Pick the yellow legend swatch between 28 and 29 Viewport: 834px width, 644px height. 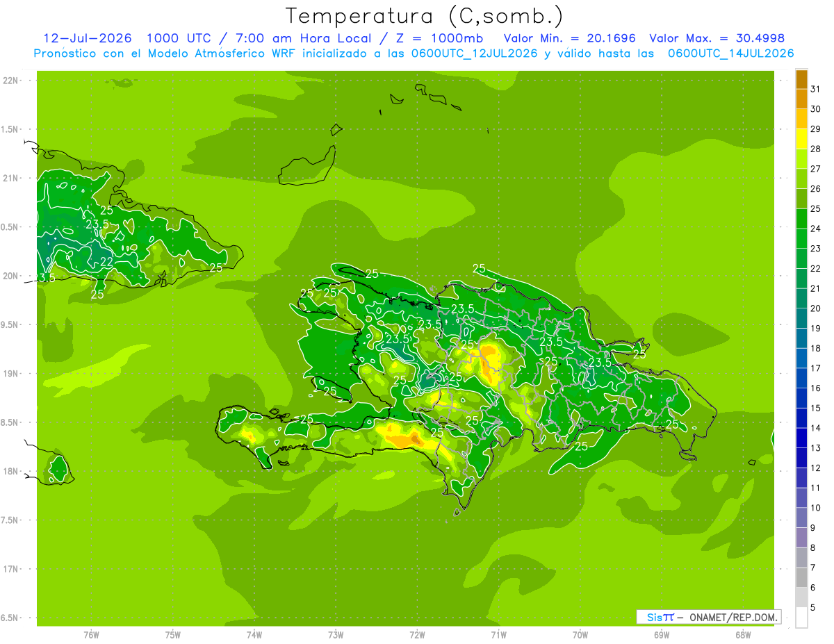pyautogui.click(x=801, y=140)
